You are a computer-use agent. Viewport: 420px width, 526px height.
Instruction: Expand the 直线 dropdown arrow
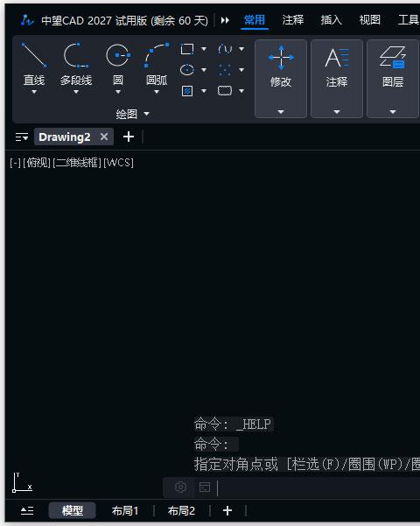(34, 92)
